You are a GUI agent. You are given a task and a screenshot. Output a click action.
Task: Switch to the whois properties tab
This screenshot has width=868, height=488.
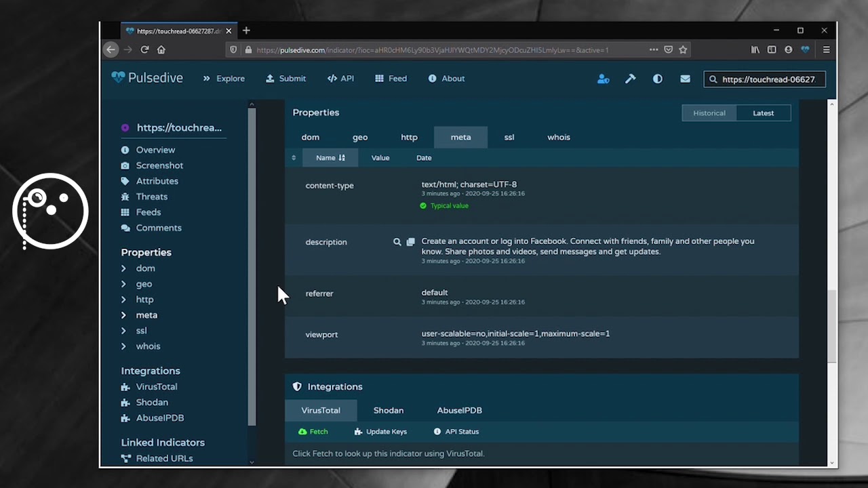point(559,137)
